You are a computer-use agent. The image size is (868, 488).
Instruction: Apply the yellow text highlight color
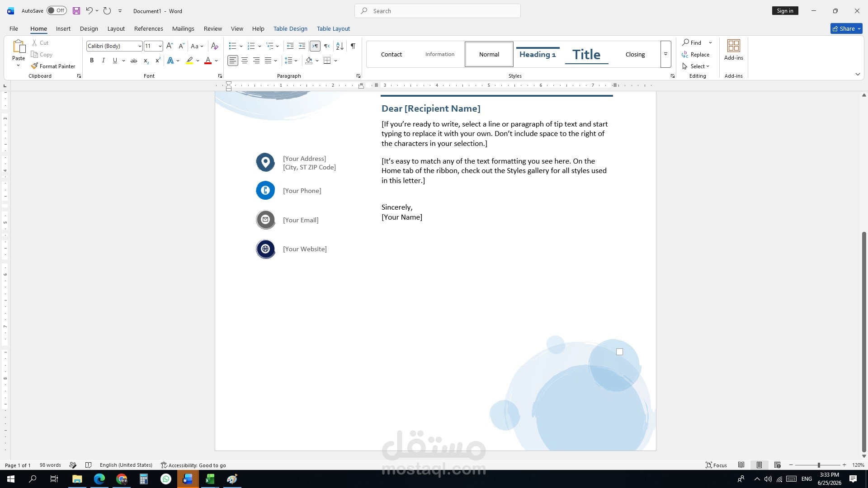coord(189,61)
